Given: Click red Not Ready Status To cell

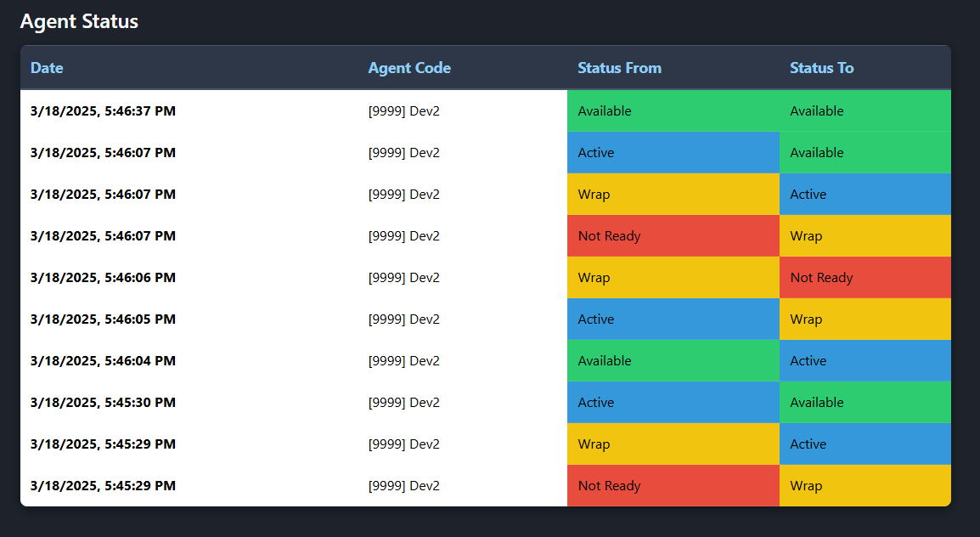Looking at the screenshot, I should pyautogui.click(x=865, y=278).
